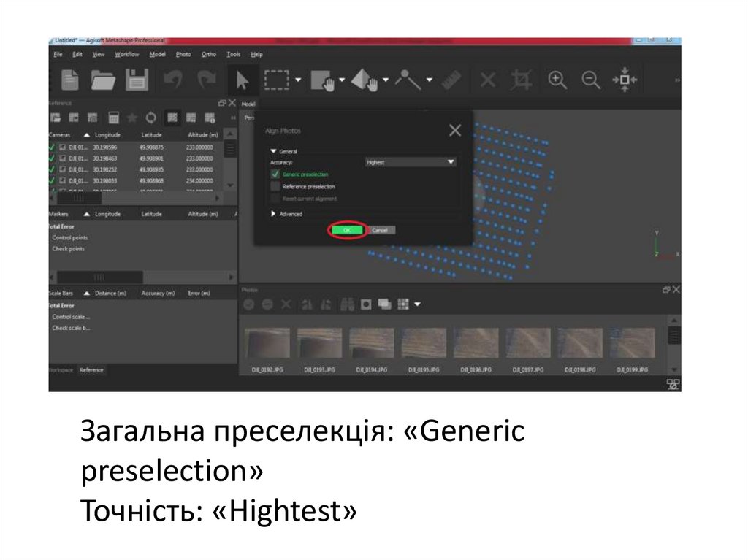Image resolution: width=748 pixels, height=560 pixels.
Task: Disable the Generic preselection checkbox
Action: pos(274,174)
